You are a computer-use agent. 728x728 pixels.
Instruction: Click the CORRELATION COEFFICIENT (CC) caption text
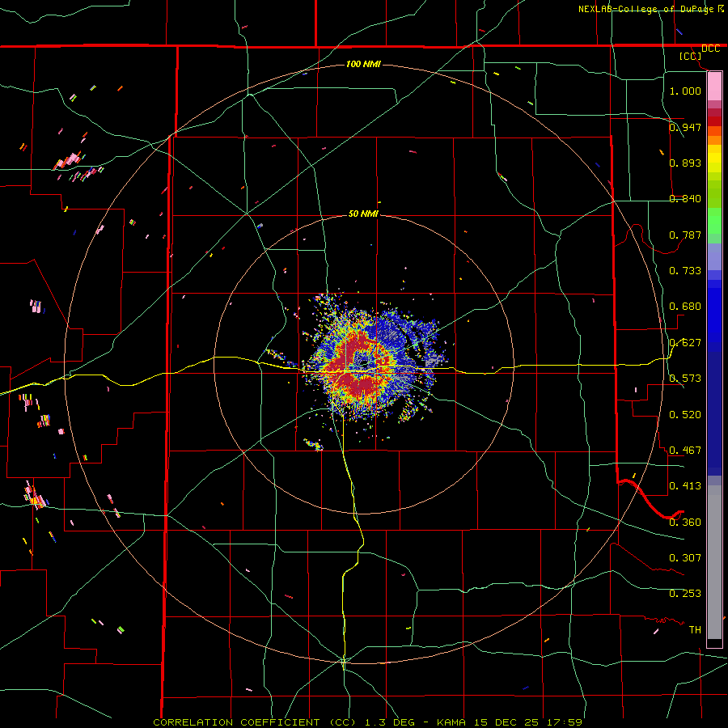255,722
